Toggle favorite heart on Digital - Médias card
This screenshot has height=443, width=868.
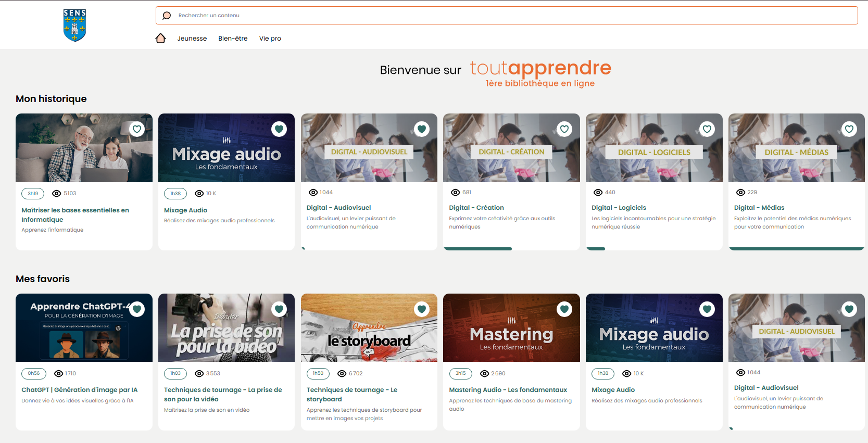point(849,129)
